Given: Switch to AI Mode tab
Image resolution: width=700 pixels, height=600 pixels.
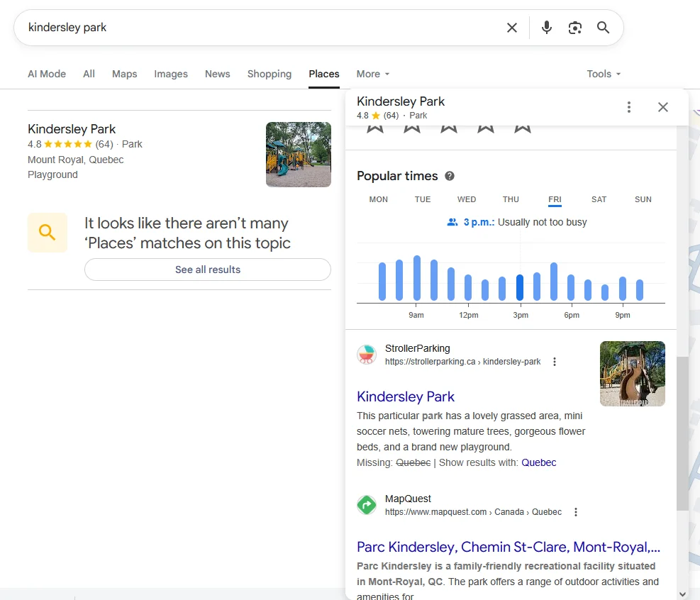Looking at the screenshot, I should pyautogui.click(x=47, y=74).
